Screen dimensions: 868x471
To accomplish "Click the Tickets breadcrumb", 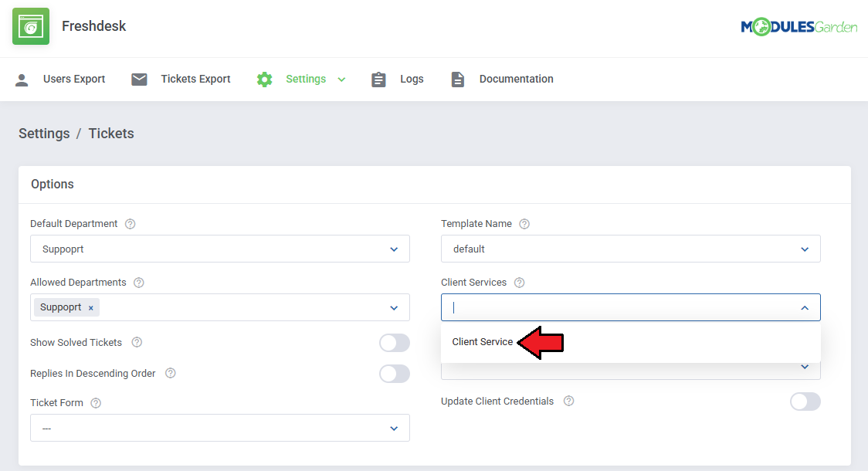I will (111, 134).
